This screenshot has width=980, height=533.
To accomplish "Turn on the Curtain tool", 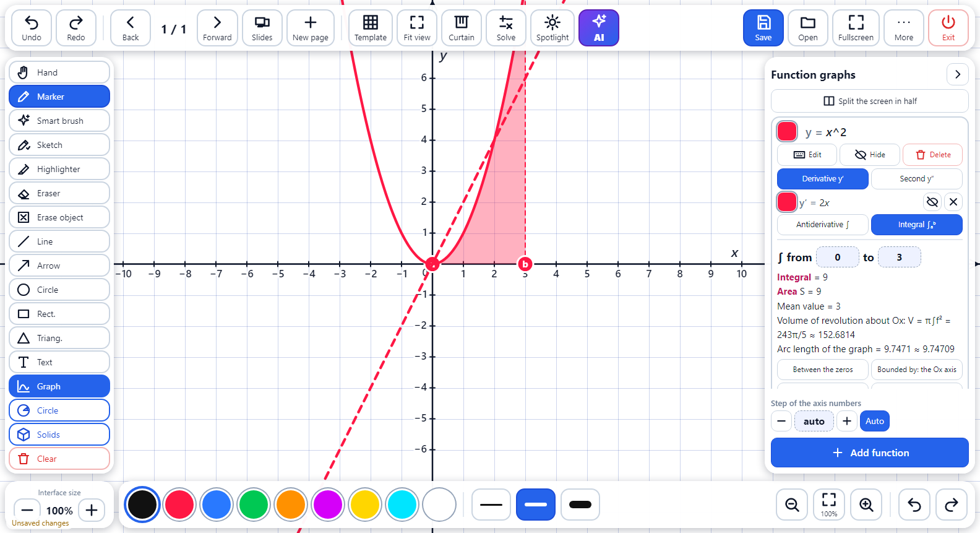I will pos(462,28).
